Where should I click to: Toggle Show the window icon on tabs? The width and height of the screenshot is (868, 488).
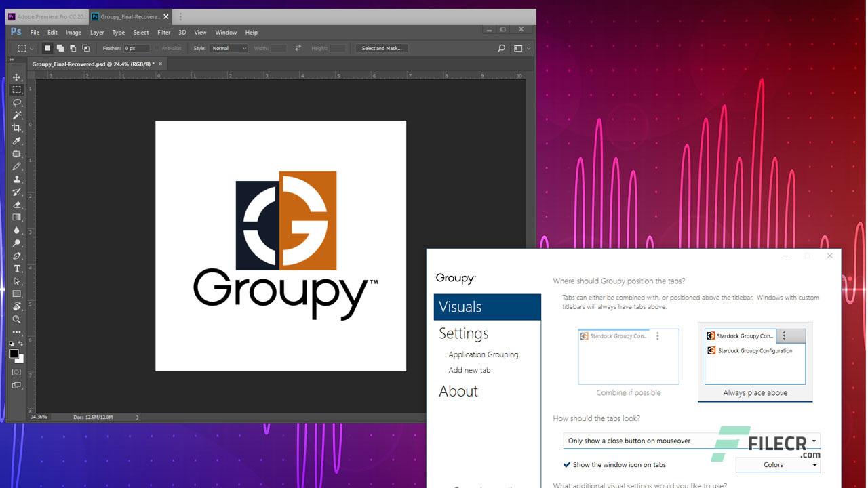[567, 465]
